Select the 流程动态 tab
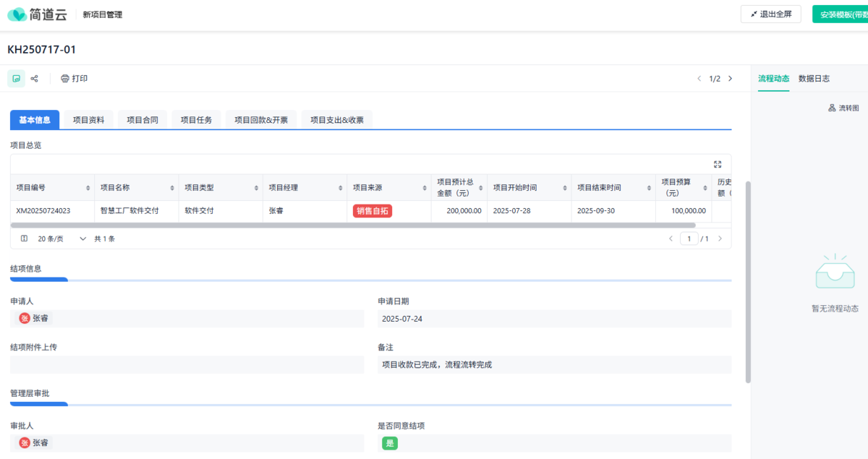868x459 pixels. (x=774, y=78)
